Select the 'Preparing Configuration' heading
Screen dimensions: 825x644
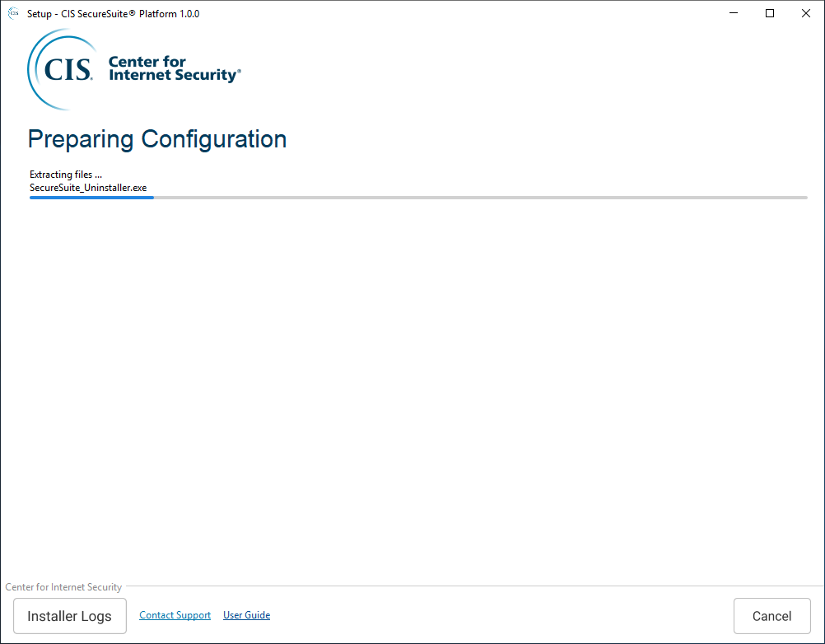coord(156,139)
